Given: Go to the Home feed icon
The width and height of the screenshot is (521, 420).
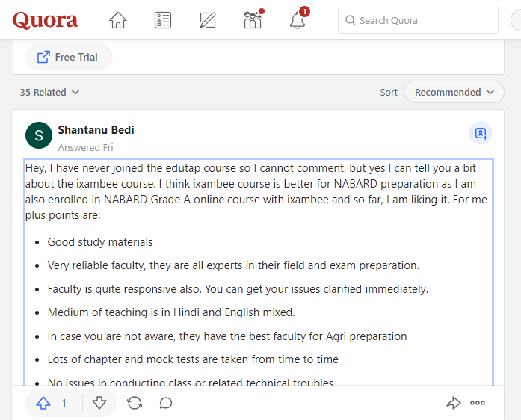Looking at the screenshot, I should tap(118, 20).
